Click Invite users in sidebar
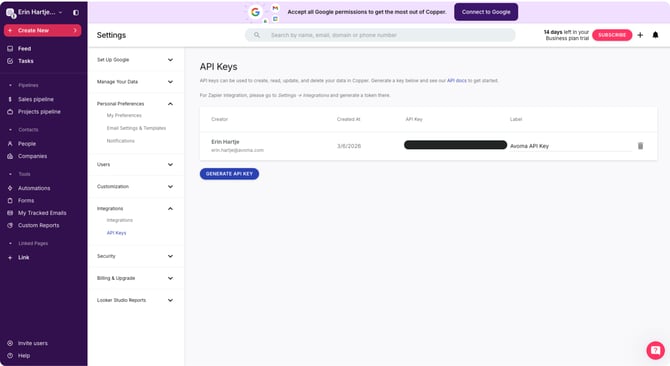This screenshot has width=670, height=366. coord(32,343)
